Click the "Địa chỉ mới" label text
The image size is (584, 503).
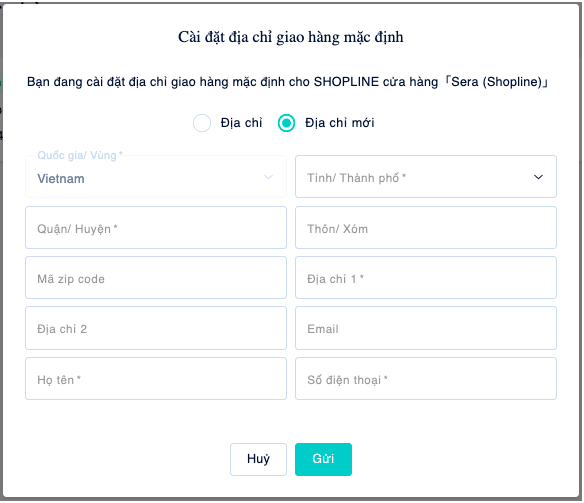pos(340,122)
